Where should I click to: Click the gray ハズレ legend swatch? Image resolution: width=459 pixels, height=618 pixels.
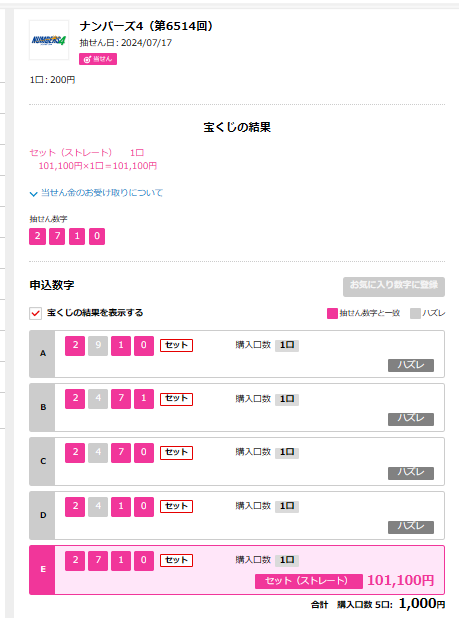coord(415,313)
